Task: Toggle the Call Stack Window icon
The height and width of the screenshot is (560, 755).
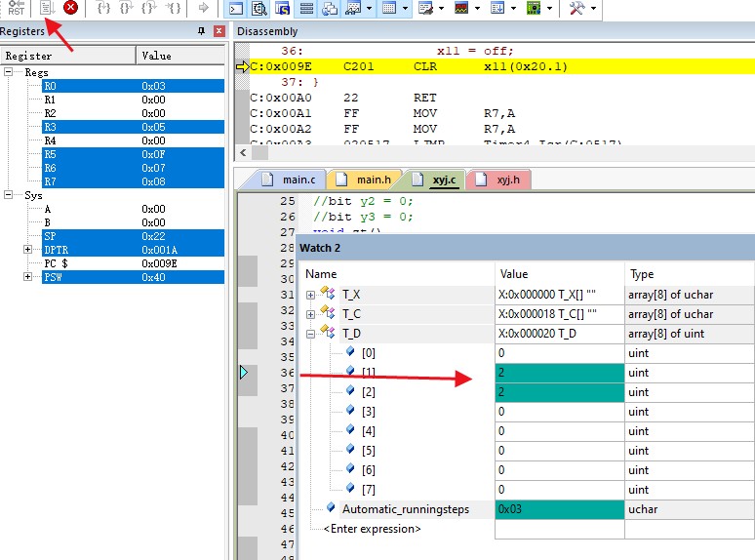Action: click(x=330, y=8)
